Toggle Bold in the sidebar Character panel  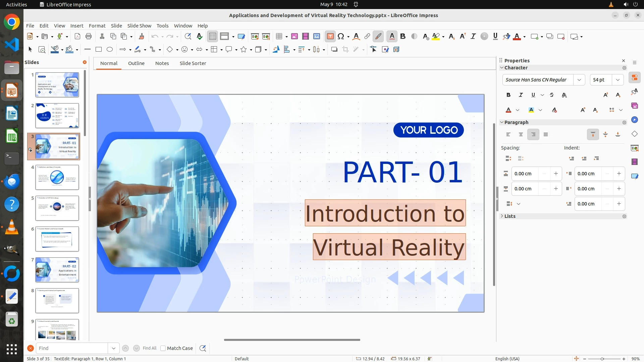pos(508,95)
